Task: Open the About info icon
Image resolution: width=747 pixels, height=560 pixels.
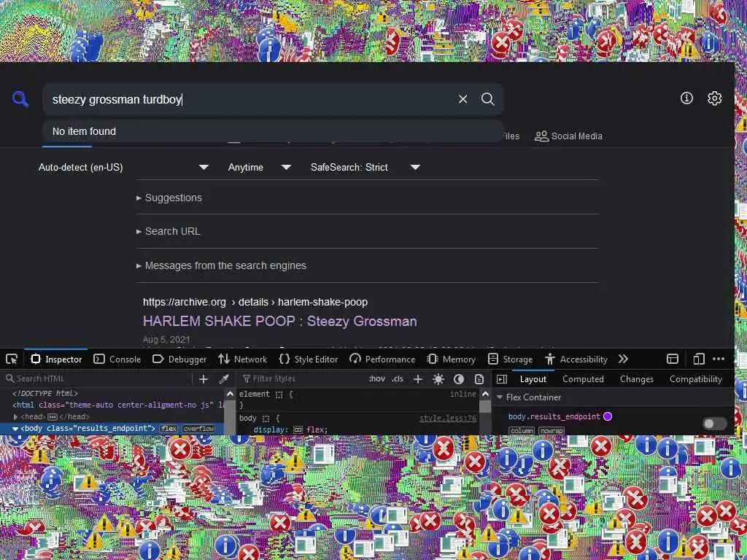Action: 686,98
